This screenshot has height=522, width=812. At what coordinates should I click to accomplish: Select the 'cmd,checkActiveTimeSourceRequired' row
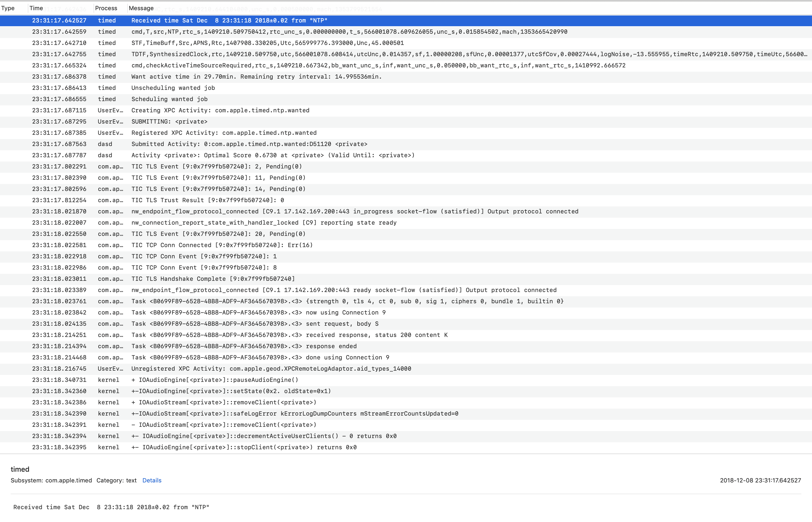(406, 65)
